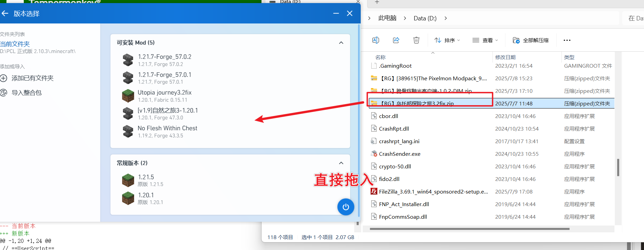Click the anvil icon of 1.21.7-Forge_57.0.2
Viewport: 644px width, 250px height.
[128, 60]
